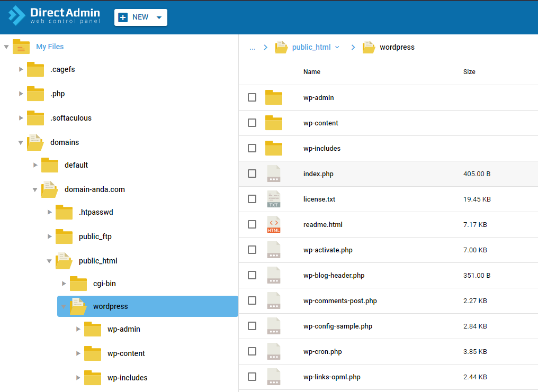Click the domains open-folder icon
Screen dimensions: 538x392
click(35, 142)
